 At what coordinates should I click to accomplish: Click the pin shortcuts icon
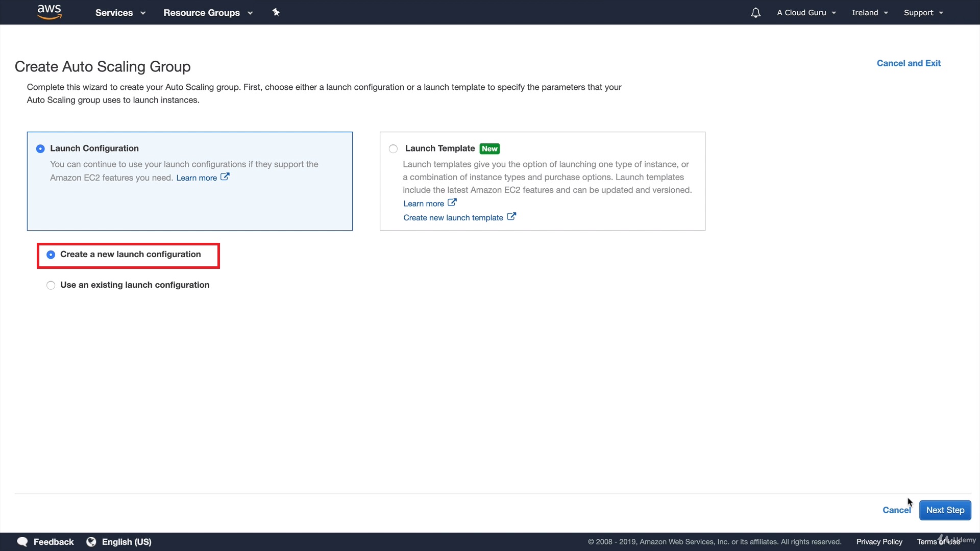(x=276, y=12)
